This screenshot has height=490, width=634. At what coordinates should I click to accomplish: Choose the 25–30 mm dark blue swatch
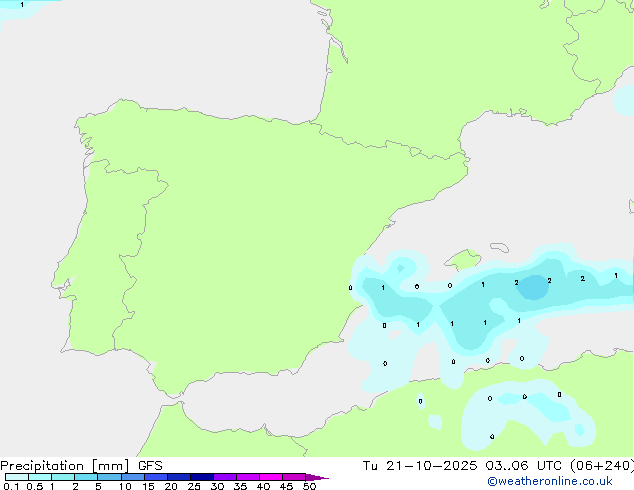tap(202, 477)
